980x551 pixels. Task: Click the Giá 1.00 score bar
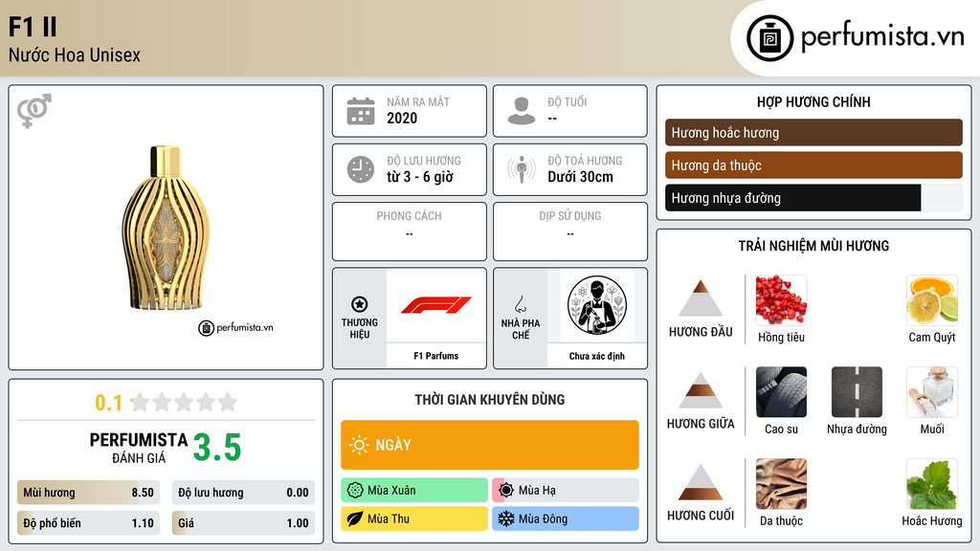[x=243, y=523]
